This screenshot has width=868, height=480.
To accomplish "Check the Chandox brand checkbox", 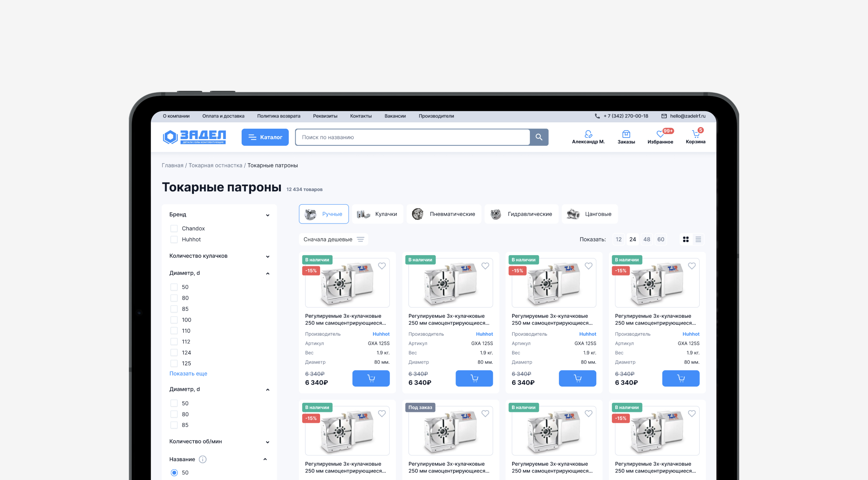I will coord(174,228).
